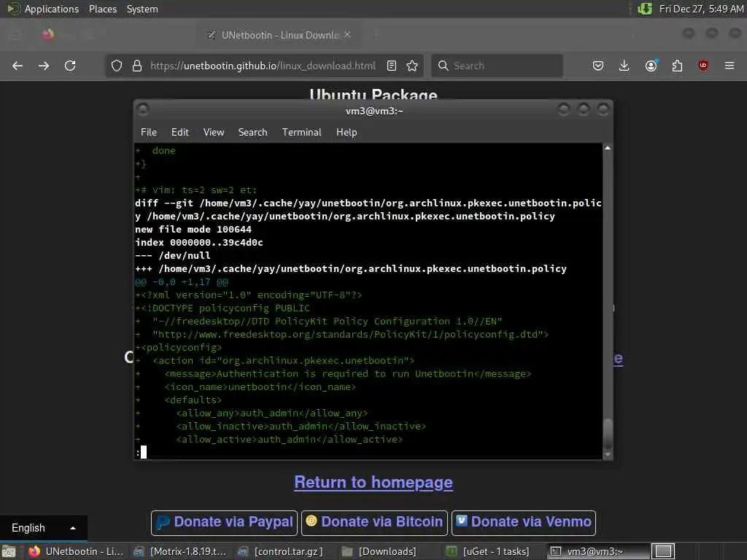Open the English language dropdown
Screen dimensions: 747x560
(x=43, y=528)
